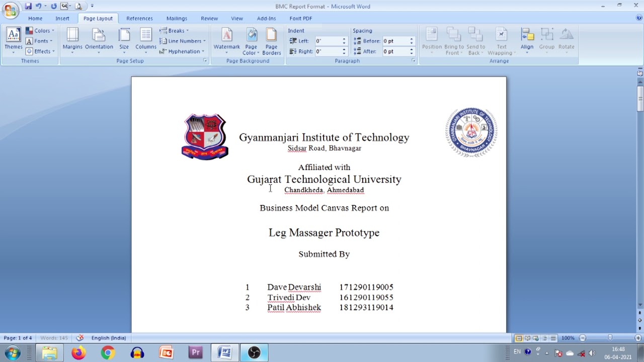Viewport: 644px width, 362px height.
Task: Expand the Hyphenation dropdown
Action: pyautogui.click(x=182, y=51)
